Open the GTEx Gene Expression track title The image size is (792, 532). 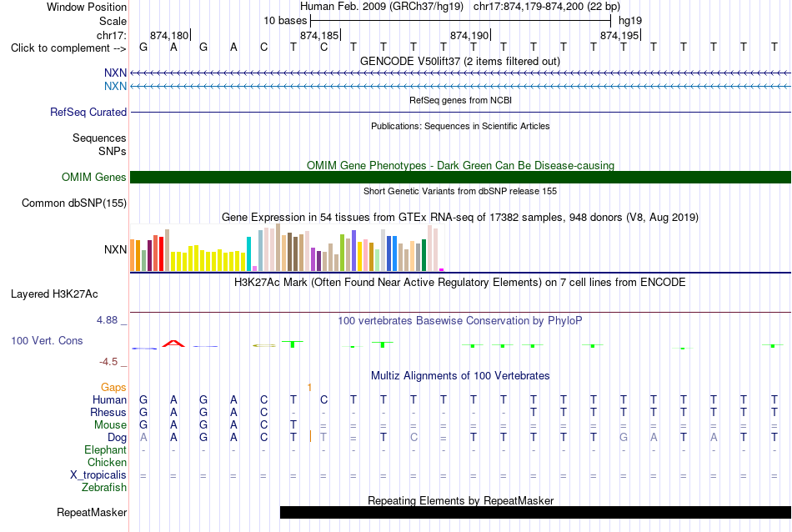click(x=460, y=218)
